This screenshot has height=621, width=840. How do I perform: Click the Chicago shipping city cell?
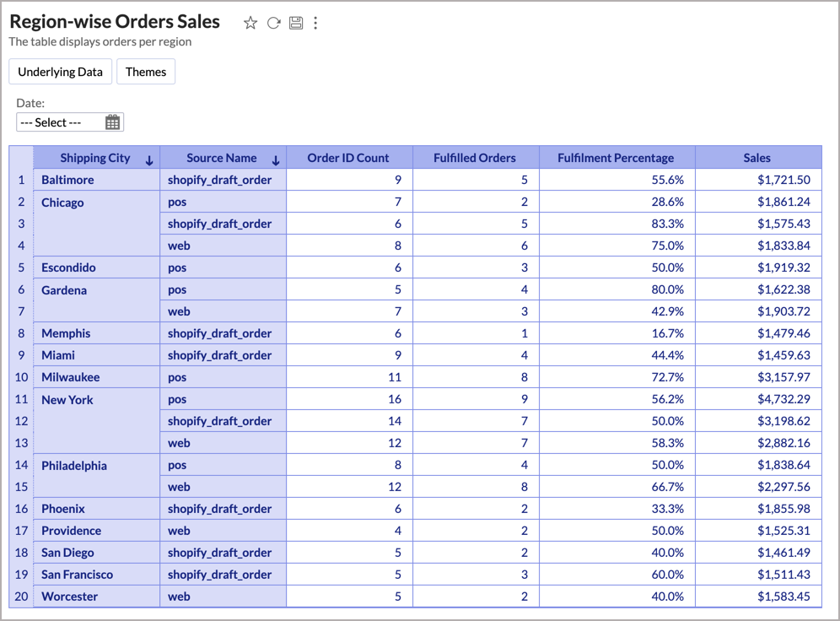(x=63, y=202)
